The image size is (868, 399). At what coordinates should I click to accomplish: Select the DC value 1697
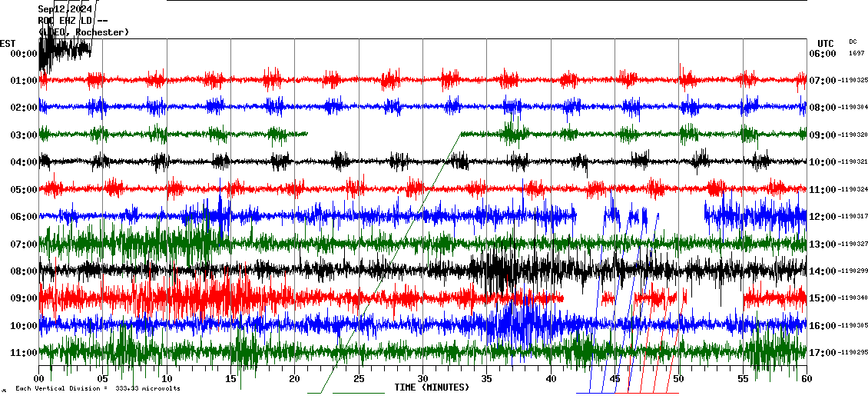856,53
